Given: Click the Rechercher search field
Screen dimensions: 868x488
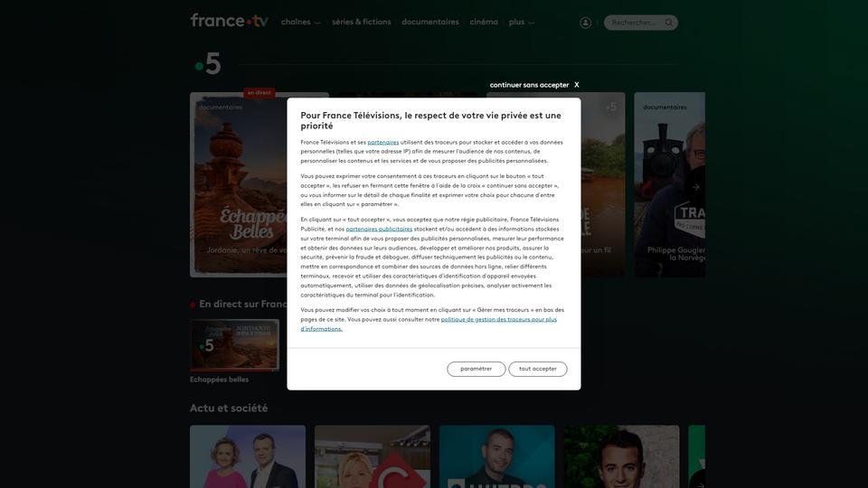Looking at the screenshot, I should tap(640, 23).
